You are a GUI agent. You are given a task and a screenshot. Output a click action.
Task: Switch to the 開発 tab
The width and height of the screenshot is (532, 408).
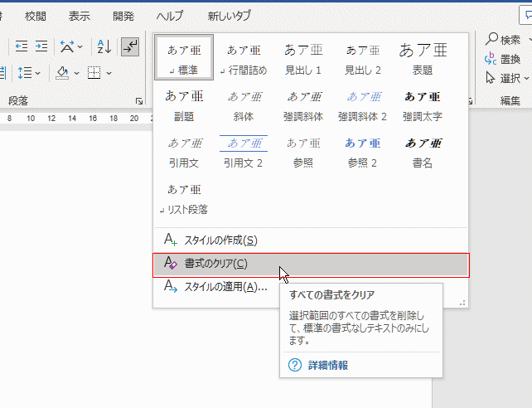123,16
